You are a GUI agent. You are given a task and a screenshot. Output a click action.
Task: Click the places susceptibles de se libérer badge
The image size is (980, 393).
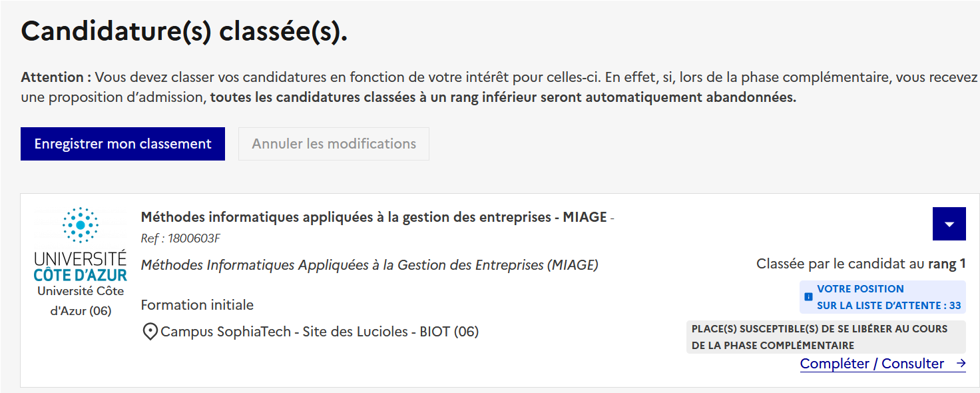826,337
